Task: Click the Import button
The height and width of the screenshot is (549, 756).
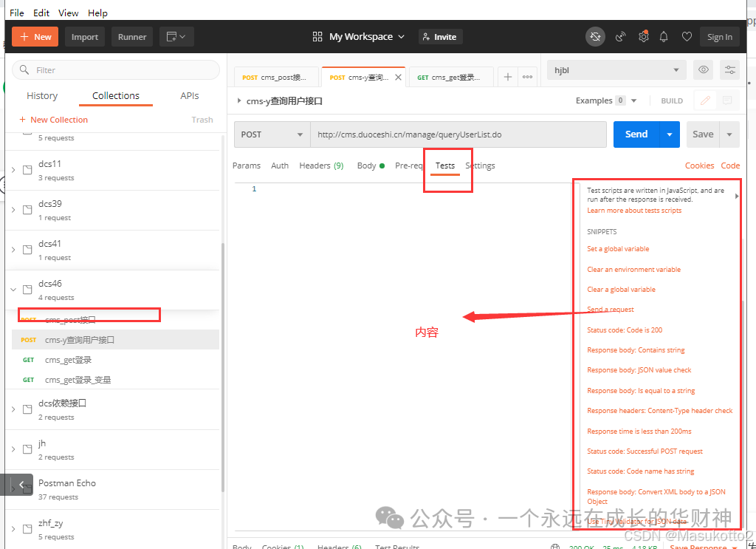Action: 85,37
